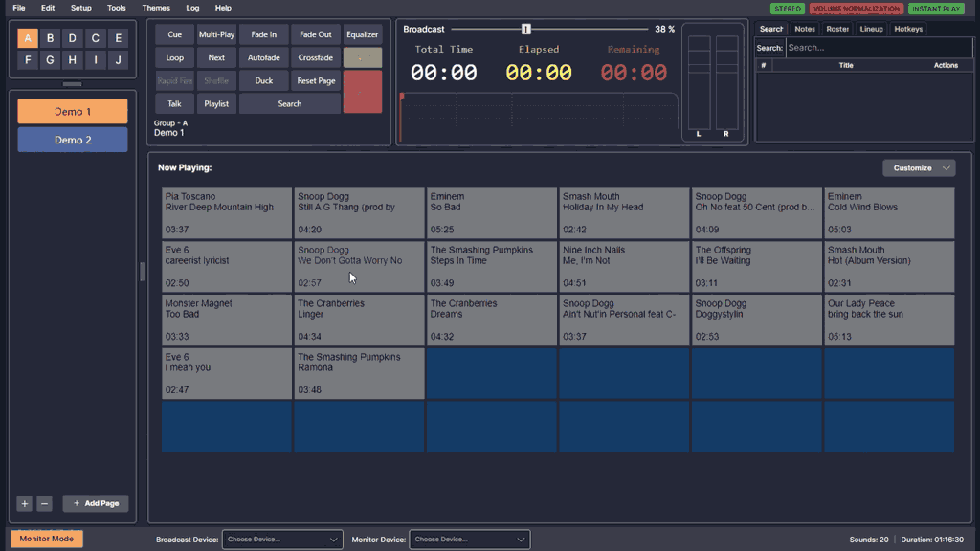Toggle the STEREO indicator
Viewport: 980px width, 551px height.
(x=788, y=9)
